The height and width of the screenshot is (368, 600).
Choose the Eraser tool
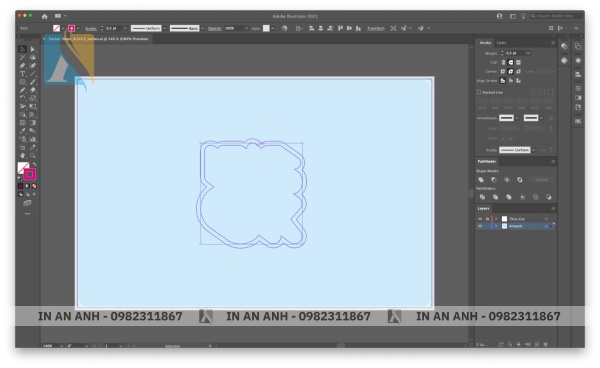(33, 90)
